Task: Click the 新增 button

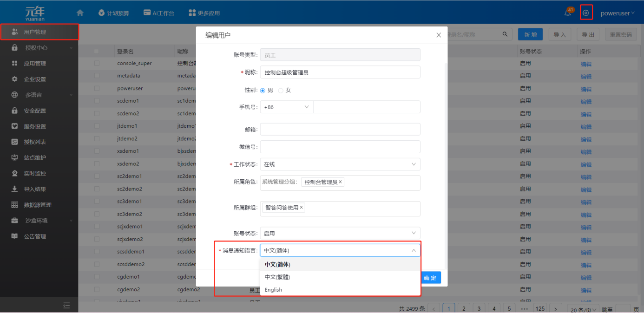Action: coord(530,34)
